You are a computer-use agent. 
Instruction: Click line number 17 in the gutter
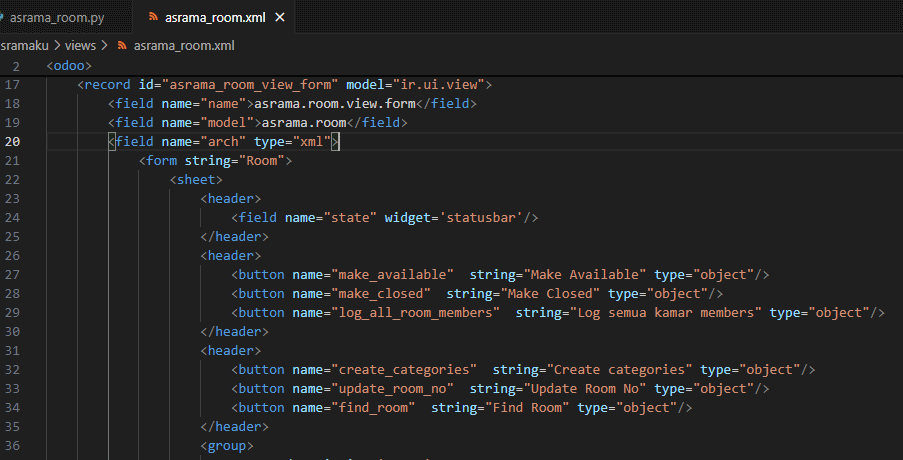[x=13, y=85]
